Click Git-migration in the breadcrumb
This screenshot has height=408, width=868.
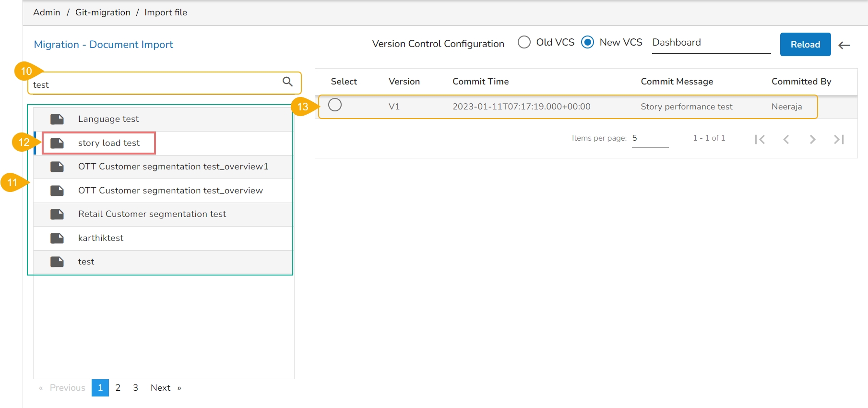103,12
